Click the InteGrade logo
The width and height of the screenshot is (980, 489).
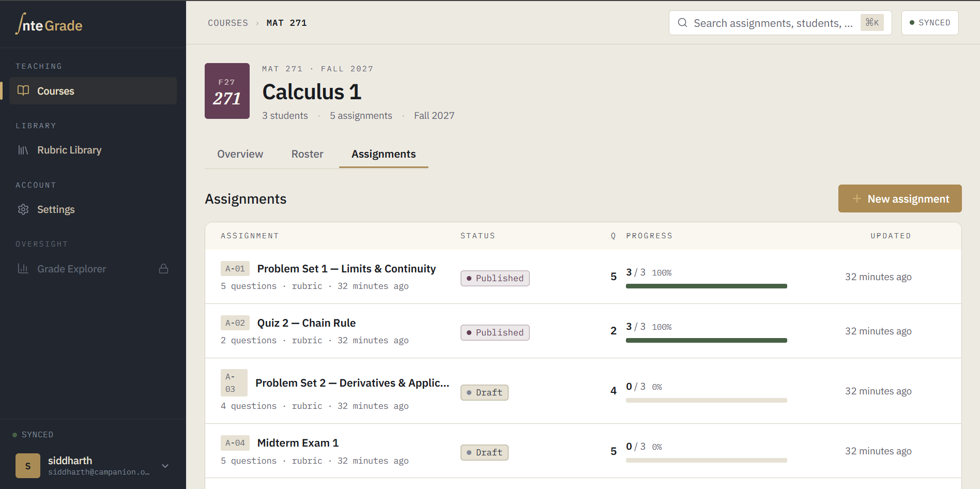tap(49, 24)
